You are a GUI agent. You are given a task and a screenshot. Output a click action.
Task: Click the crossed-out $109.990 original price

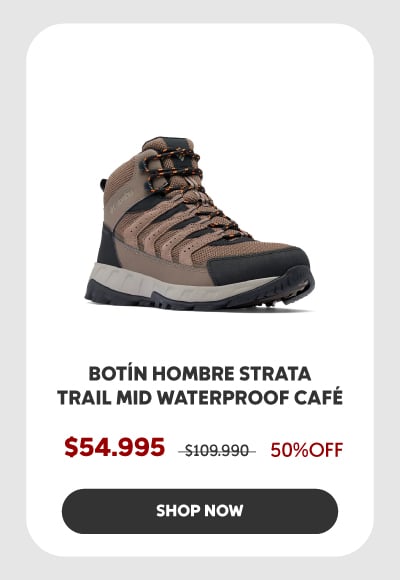coord(217,451)
